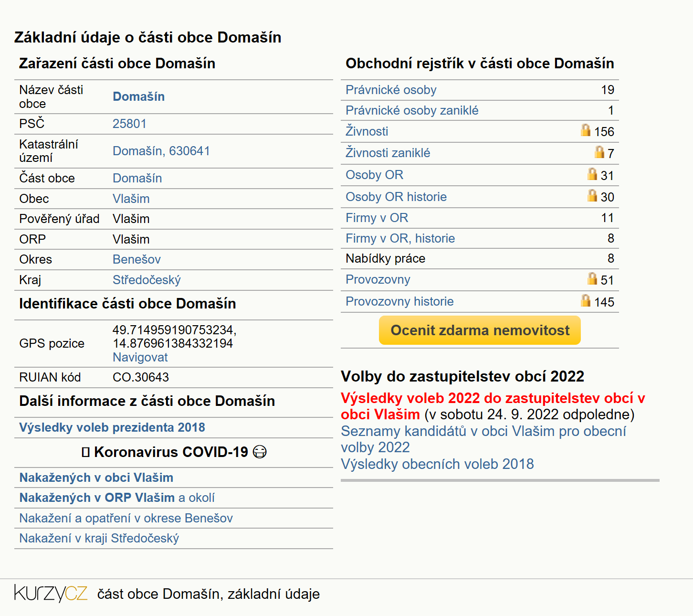Open postal code 25801 link
The height and width of the screenshot is (616, 693).
point(129,124)
